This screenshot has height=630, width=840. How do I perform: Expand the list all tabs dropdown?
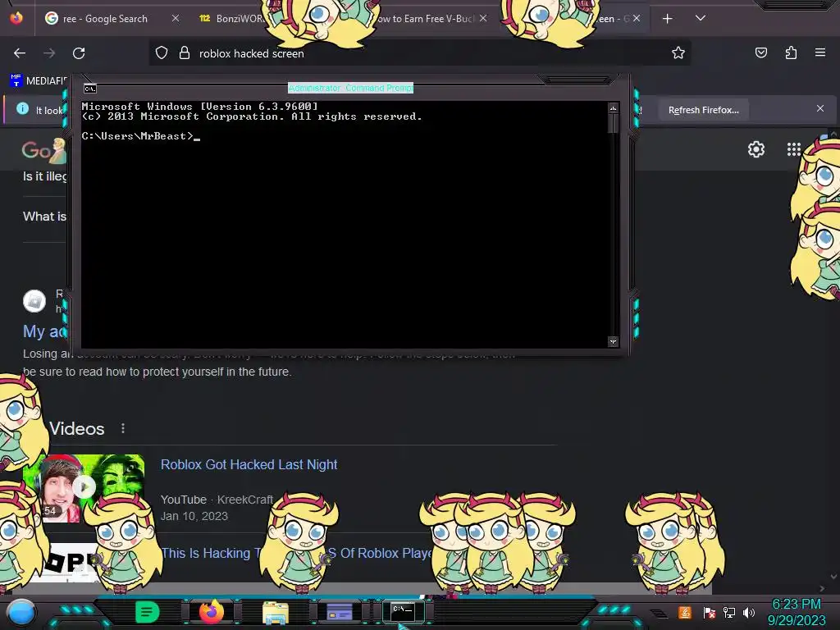pos(701,18)
